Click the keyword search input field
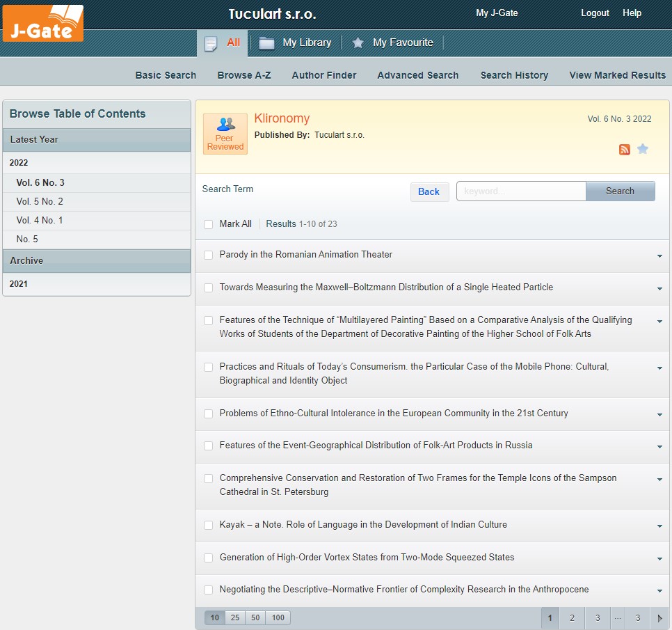 point(521,191)
